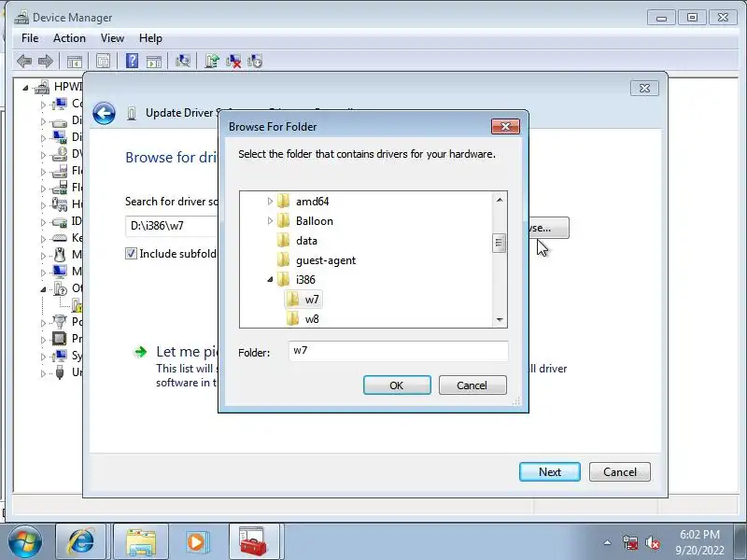The height and width of the screenshot is (560, 747).
Task: Click the taskbar clock showing 6:02 PM
Action: pyautogui.click(x=699, y=542)
